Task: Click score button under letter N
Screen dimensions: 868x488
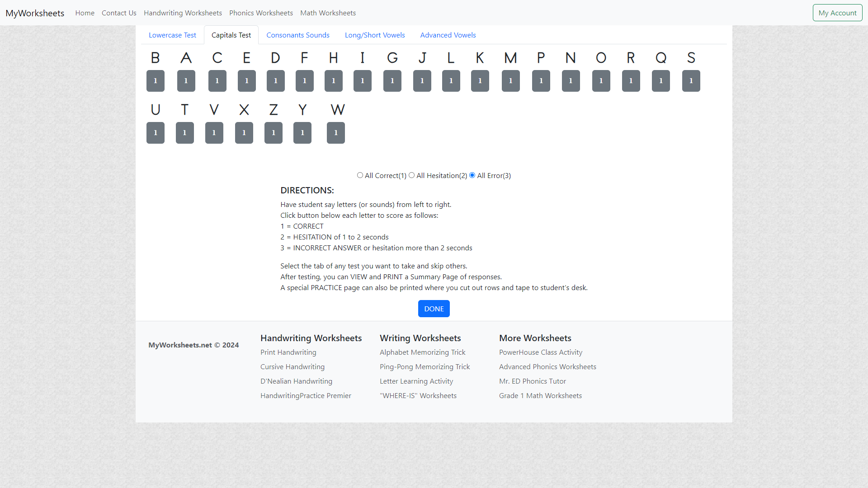Action: coord(571,81)
